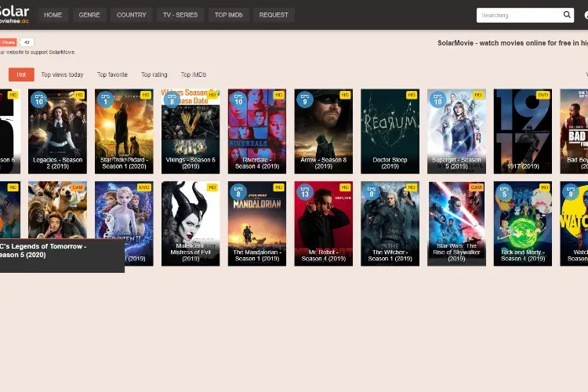Viewport: 588px width, 392px height.
Task: Open The Mandalorian Season 1 poster
Action: pos(257,223)
